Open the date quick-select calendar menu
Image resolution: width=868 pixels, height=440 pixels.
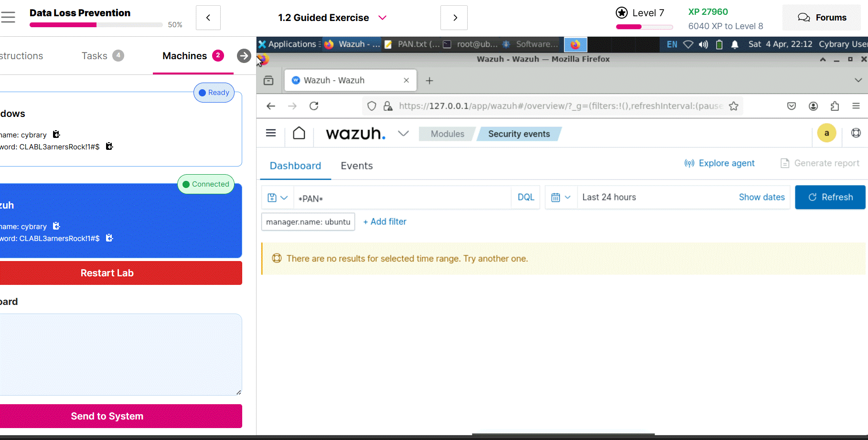point(561,198)
